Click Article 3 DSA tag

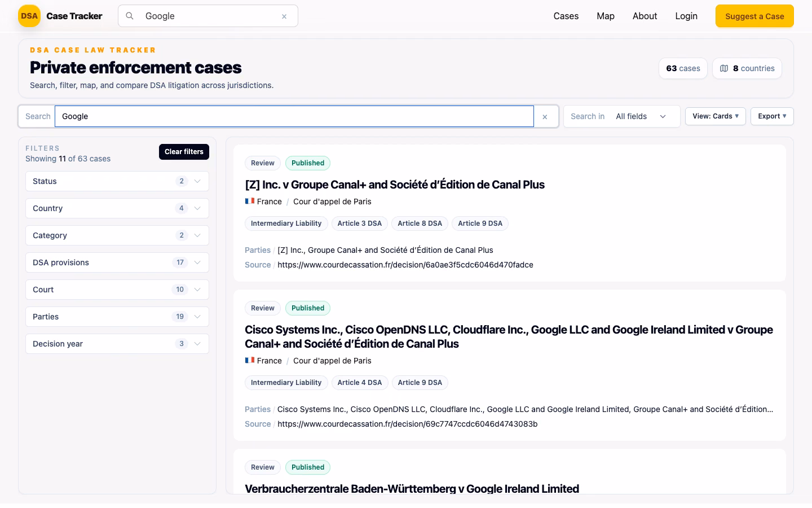(x=360, y=224)
